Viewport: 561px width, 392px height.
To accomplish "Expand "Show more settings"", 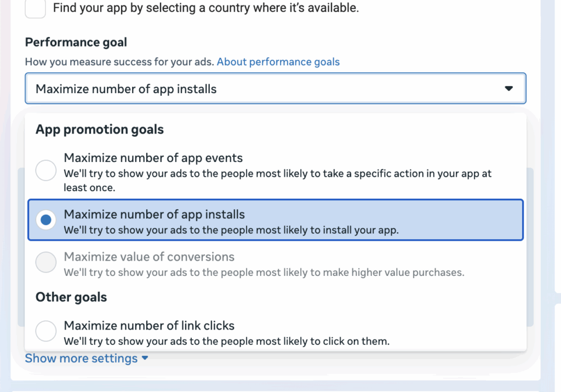I will point(86,358).
